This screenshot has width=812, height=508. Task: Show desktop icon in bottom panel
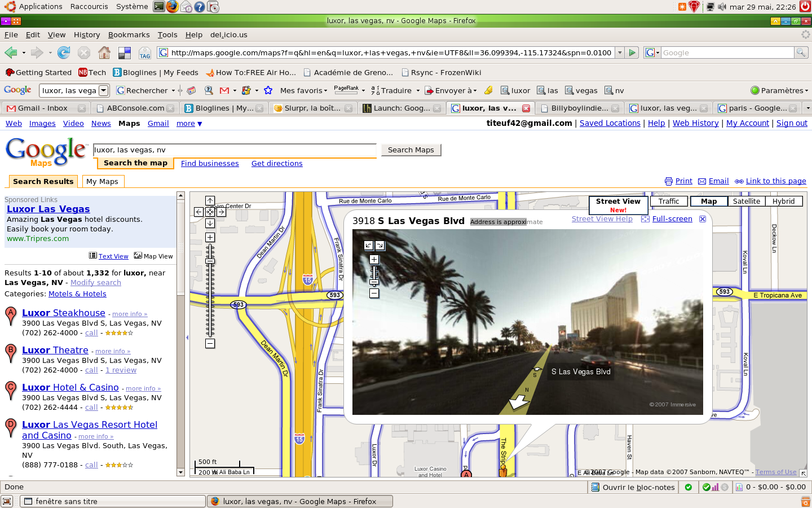[x=7, y=501]
